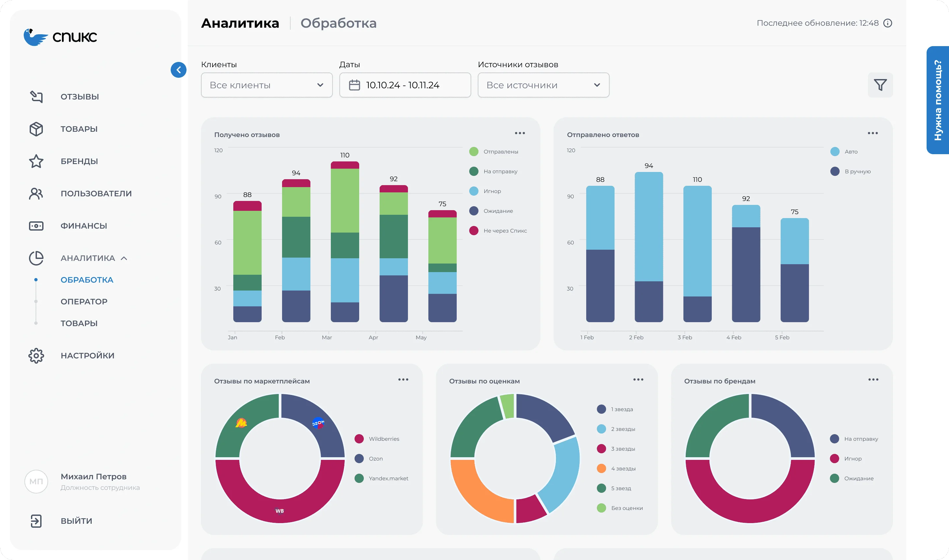Open the Отзывы sidebar section
The height and width of the screenshot is (560, 949).
[79, 97]
